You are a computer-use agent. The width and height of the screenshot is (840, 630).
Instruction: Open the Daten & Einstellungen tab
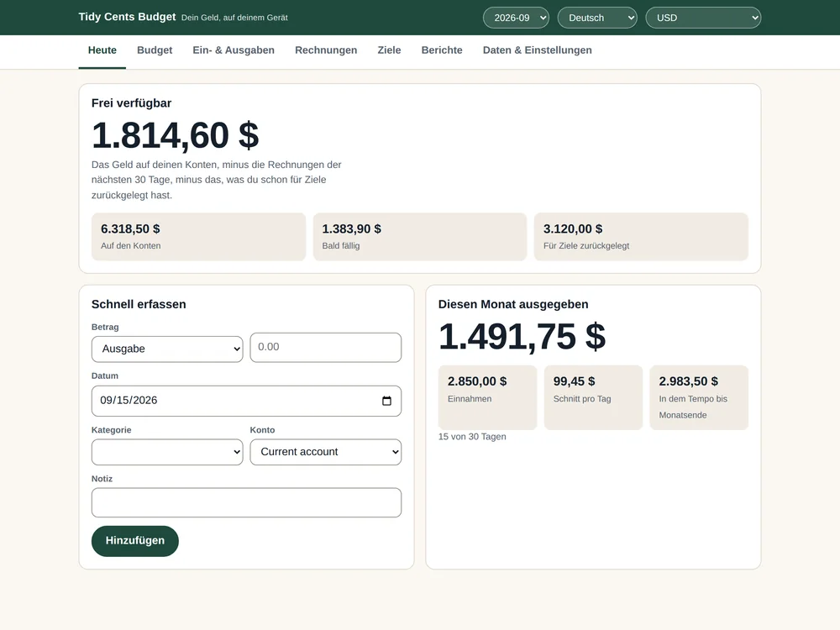(538, 50)
